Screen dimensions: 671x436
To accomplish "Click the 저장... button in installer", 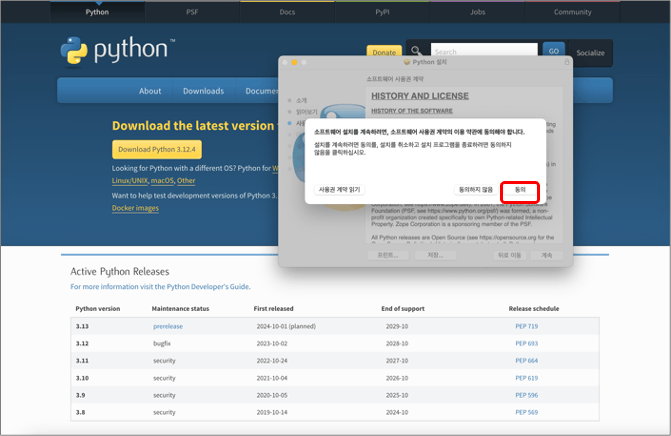I will coord(435,255).
